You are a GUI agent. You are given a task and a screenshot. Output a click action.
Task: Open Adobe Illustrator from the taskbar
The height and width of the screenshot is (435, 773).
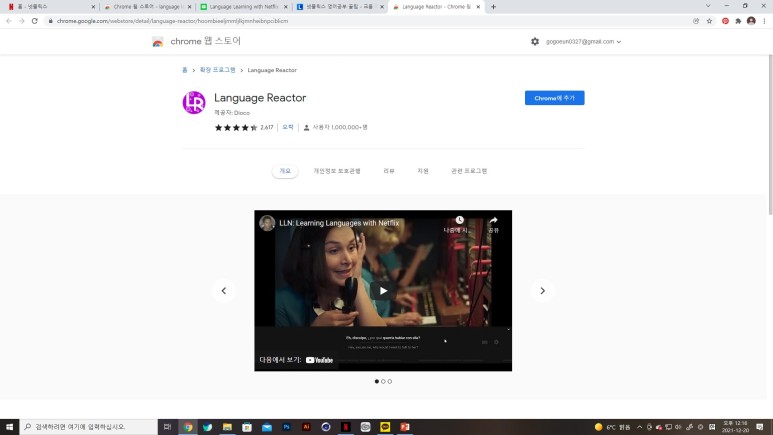306,427
